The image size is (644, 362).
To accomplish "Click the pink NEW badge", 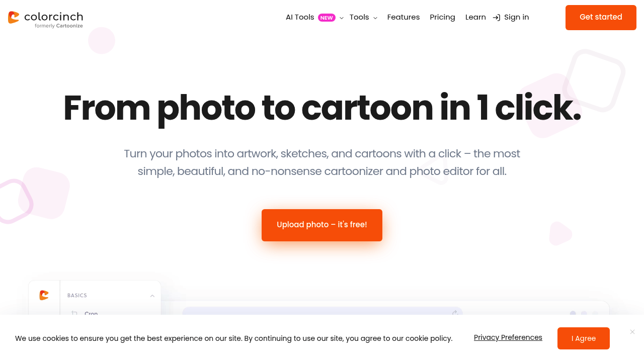I will tap(327, 18).
